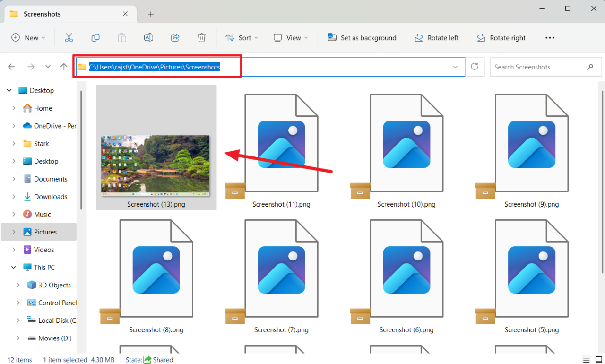Viewport: 605px width, 364px height.
Task: Click the Share icon in toolbar
Action: [175, 38]
